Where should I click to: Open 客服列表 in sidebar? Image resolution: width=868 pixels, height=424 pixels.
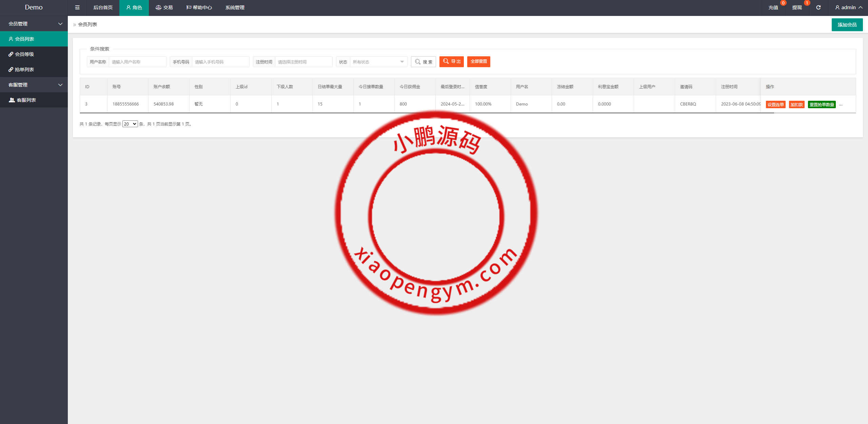coord(26,100)
